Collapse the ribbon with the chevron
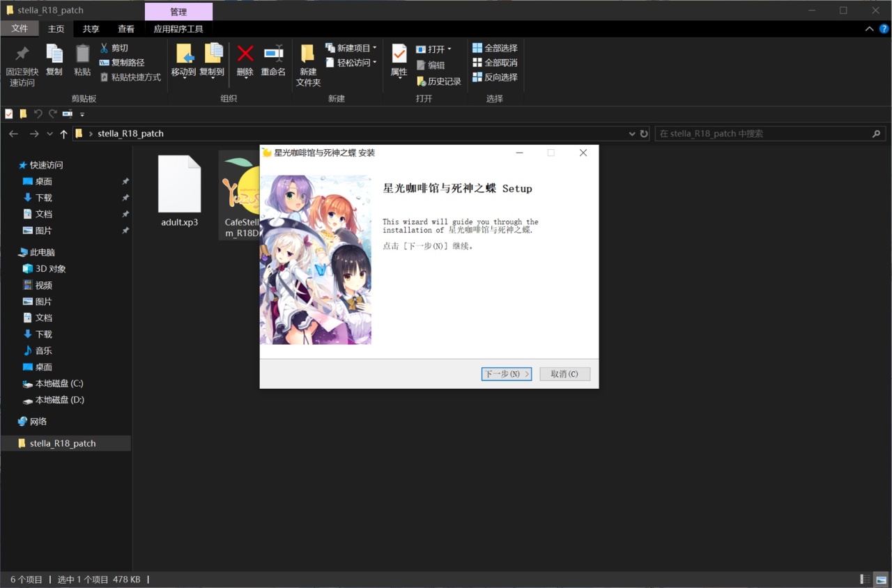The width and height of the screenshot is (892, 588). [869, 29]
